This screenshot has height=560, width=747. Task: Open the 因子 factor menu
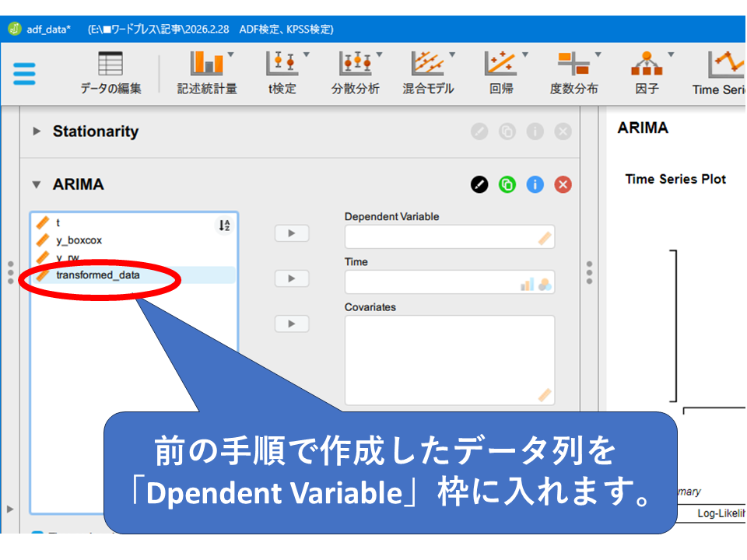(x=647, y=74)
